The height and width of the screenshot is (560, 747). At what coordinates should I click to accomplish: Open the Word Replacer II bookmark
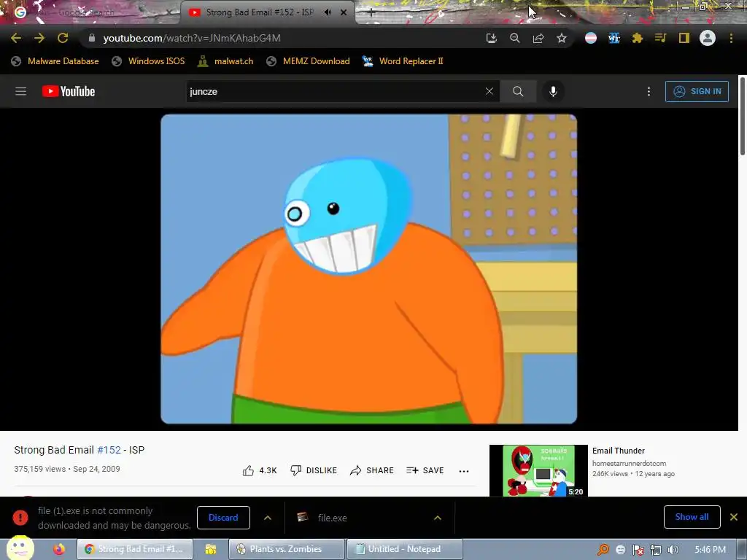point(403,61)
